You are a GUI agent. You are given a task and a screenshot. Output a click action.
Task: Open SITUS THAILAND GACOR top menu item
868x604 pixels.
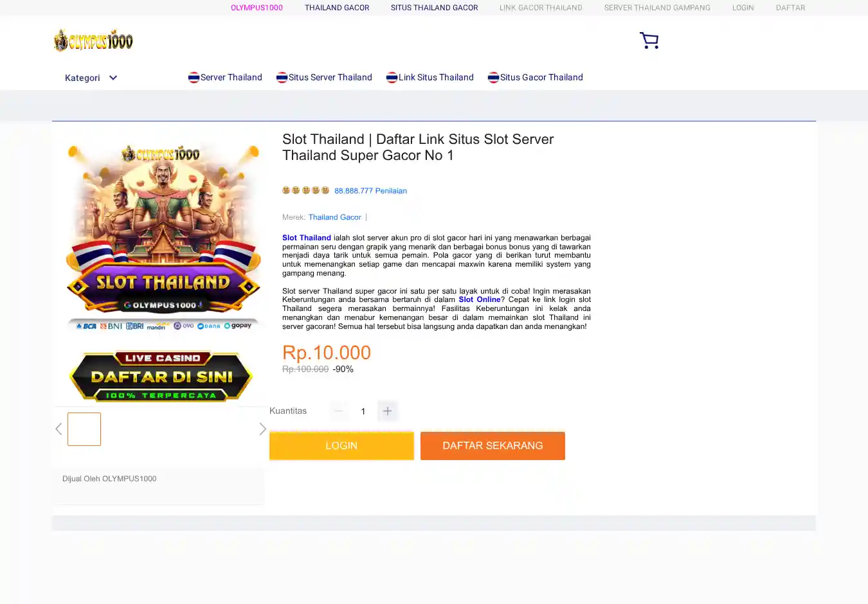click(434, 8)
